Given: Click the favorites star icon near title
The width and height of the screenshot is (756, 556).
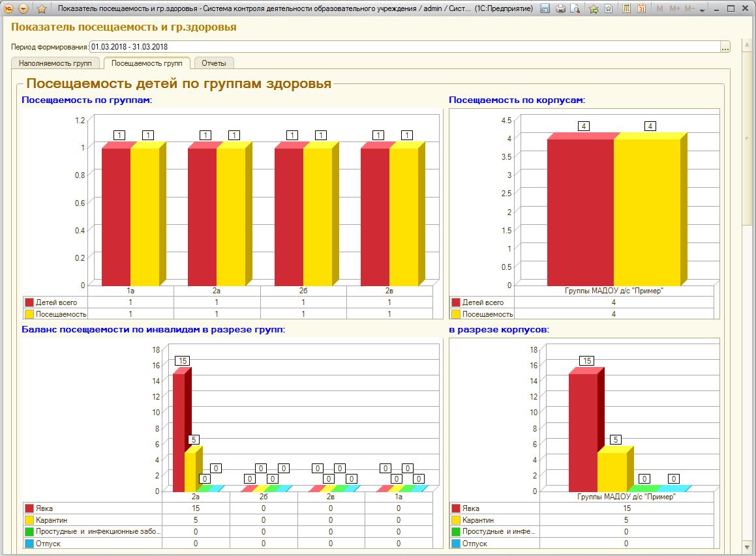Looking at the screenshot, I should click(42, 8).
